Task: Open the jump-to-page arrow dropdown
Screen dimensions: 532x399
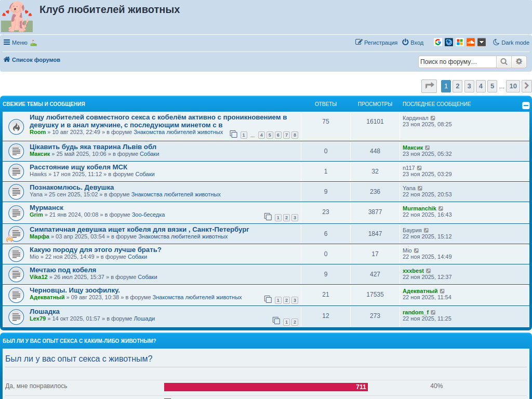Action: pyautogui.click(x=429, y=86)
